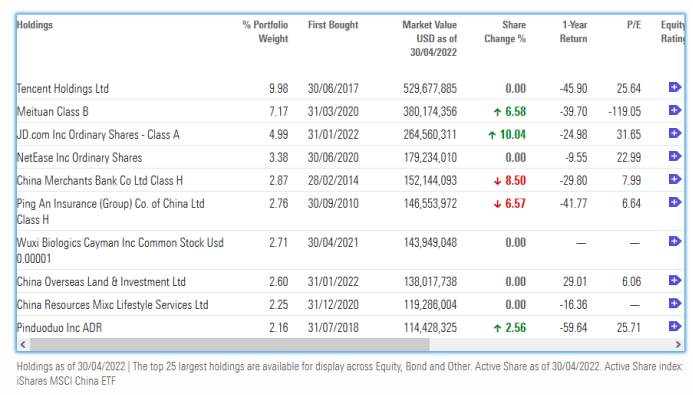
Task: Click the horizontal scrollbar thumb
Action: [x=229, y=345]
